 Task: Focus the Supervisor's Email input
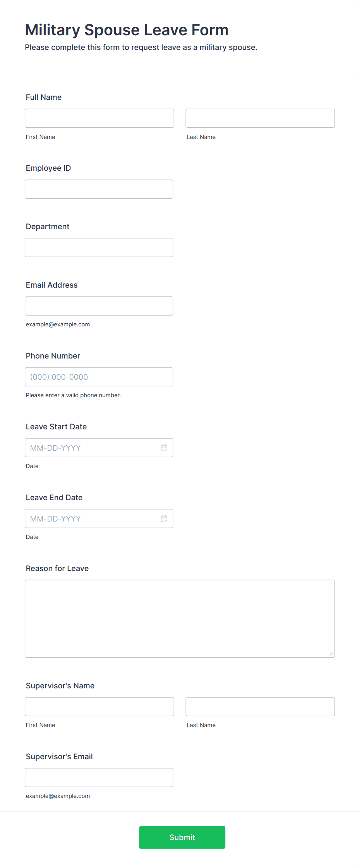pyautogui.click(x=99, y=777)
